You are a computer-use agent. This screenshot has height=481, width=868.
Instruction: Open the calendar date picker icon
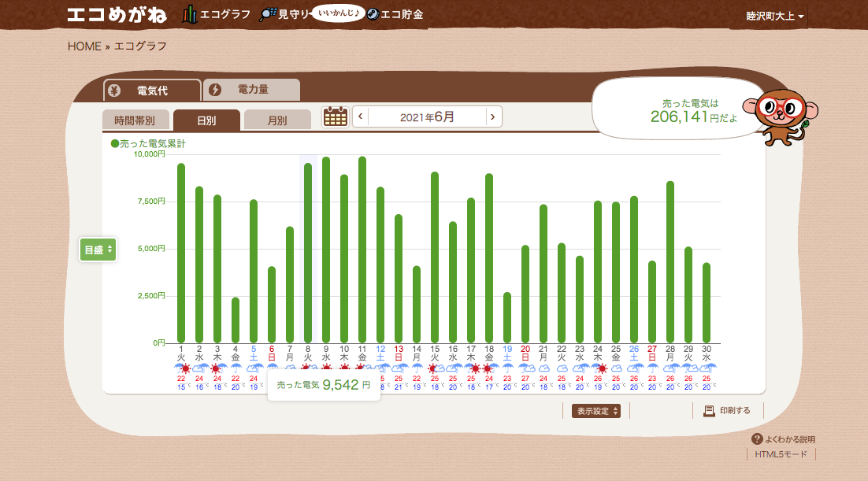tap(336, 117)
